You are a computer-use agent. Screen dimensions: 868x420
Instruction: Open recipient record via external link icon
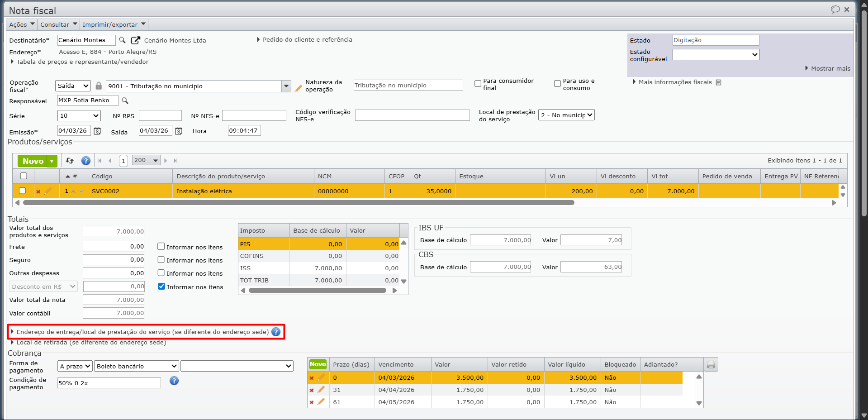pos(135,40)
